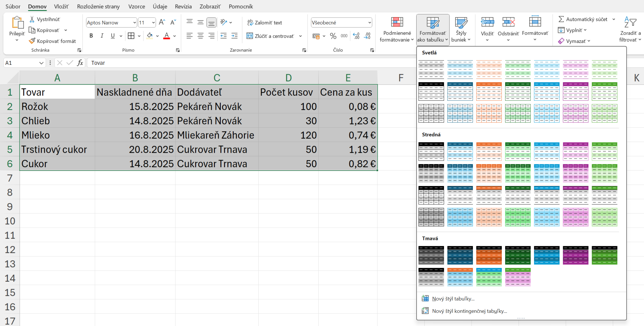Choose Nový štýl kontingenčnej tabuľky…
Screen dimensions: 644x326
click(x=469, y=311)
